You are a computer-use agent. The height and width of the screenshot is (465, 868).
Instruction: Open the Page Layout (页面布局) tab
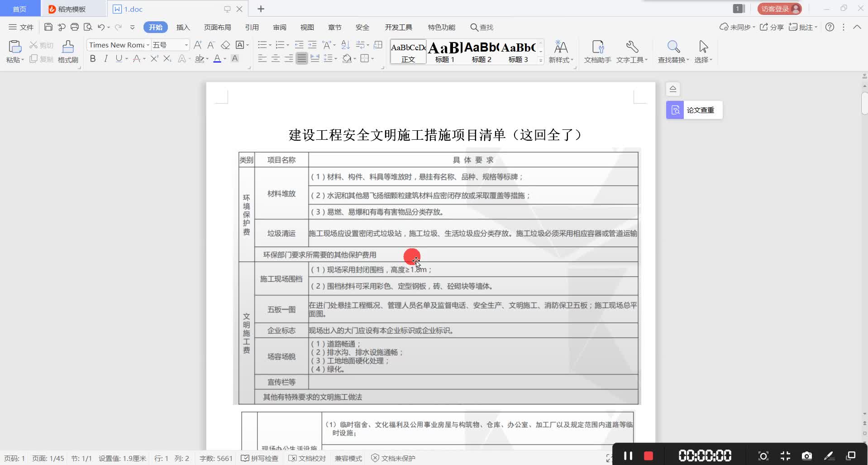tap(217, 27)
